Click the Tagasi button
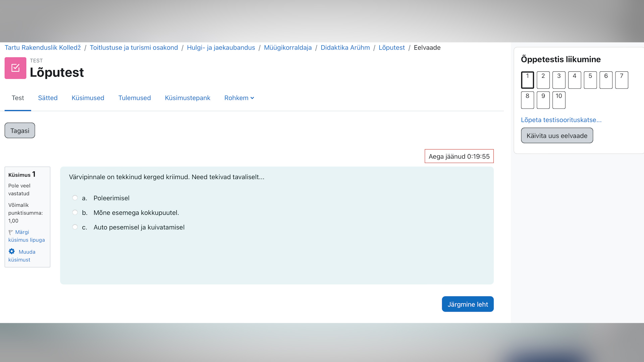The width and height of the screenshot is (644, 362). pyautogui.click(x=19, y=130)
